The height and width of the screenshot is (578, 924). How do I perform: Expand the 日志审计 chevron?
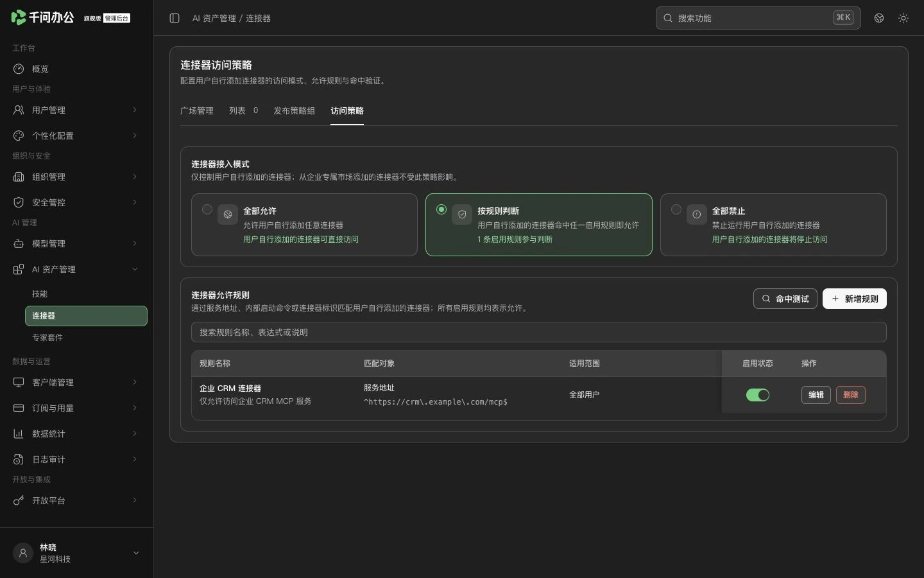pyautogui.click(x=135, y=459)
